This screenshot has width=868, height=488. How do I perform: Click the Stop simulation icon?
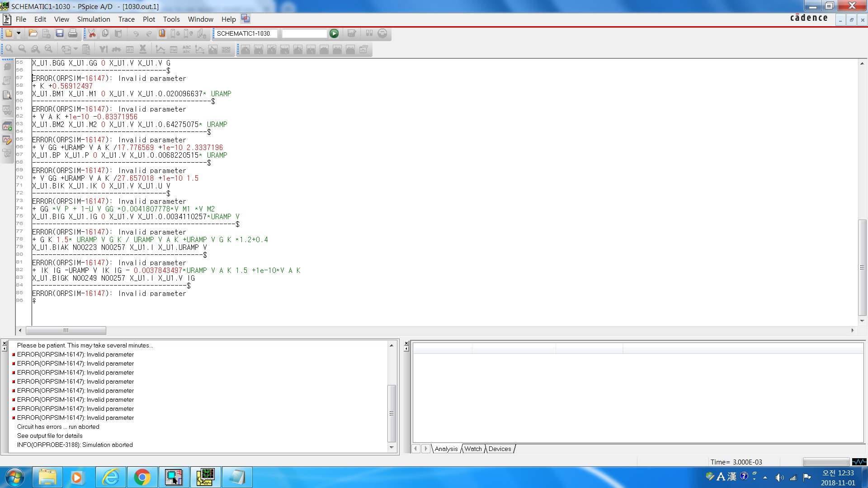pos(382,33)
